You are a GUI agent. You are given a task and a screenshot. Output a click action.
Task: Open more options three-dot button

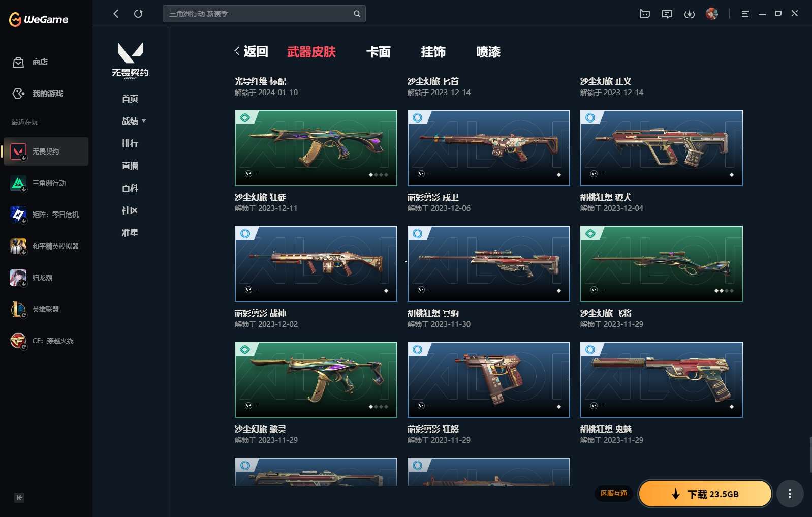click(x=790, y=494)
